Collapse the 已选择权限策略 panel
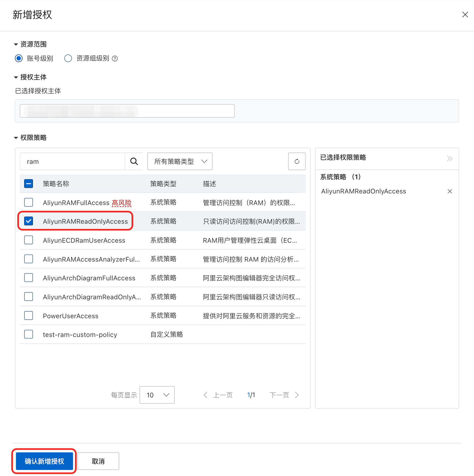This screenshot has height=476, width=474. point(450,158)
